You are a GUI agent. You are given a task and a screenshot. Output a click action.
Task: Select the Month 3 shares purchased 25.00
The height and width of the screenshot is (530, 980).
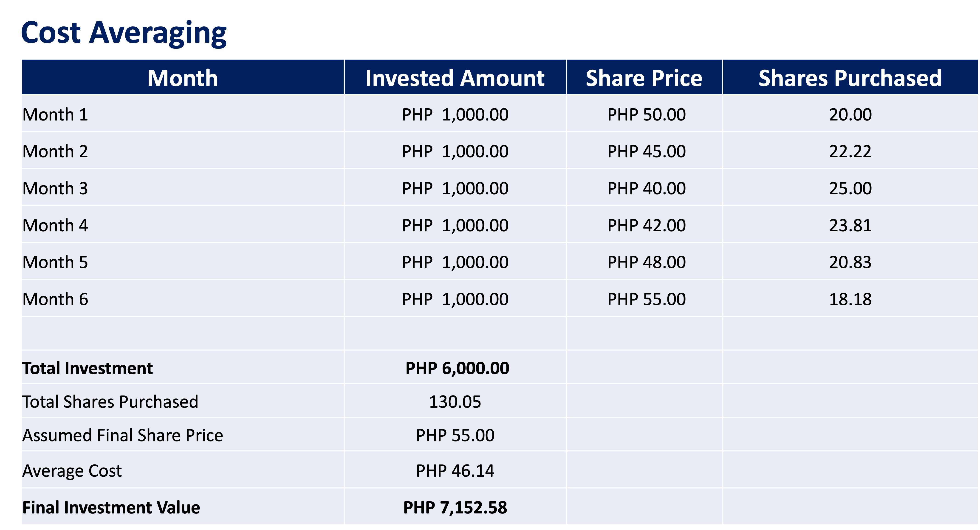click(850, 189)
